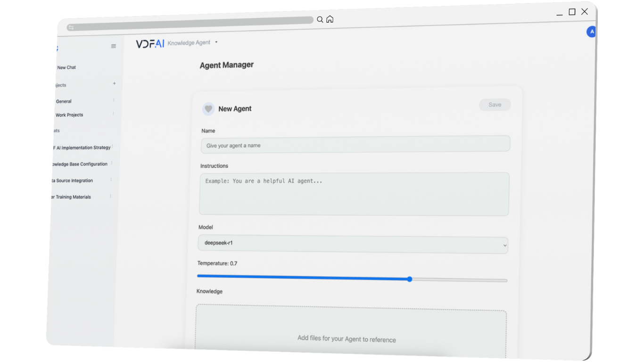Open options for the Knowledge Base Configuration chat

(112, 164)
